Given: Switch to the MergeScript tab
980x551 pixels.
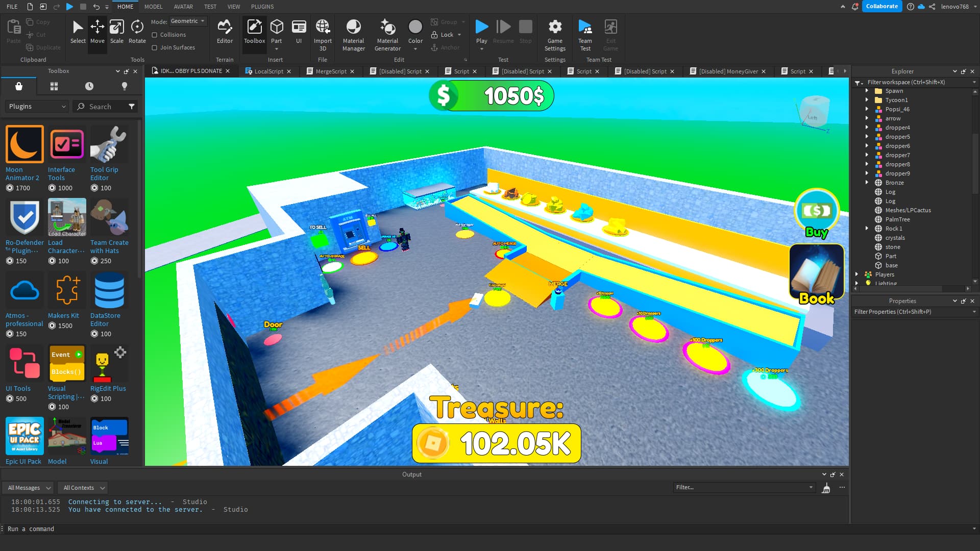Looking at the screenshot, I should click(330, 71).
